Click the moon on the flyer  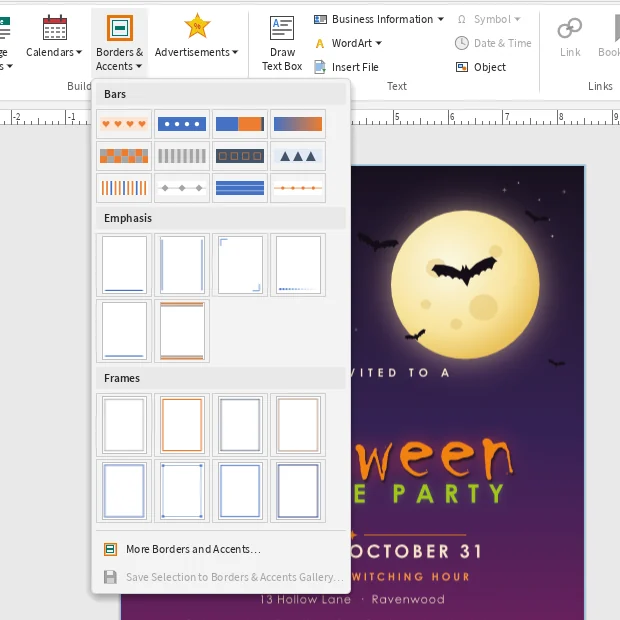click(465, 285)
